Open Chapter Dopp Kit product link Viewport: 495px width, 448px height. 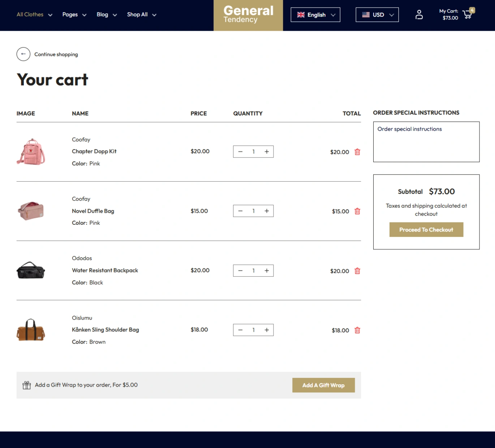point(94,151)
